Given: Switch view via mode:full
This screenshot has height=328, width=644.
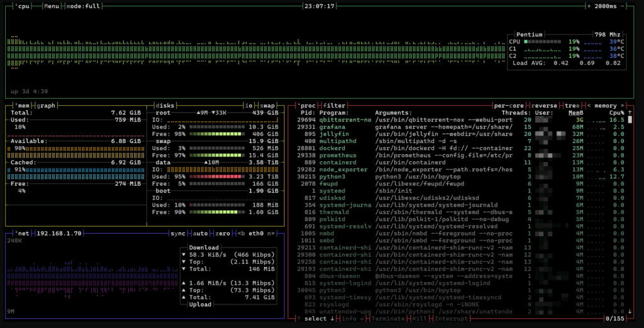Looking at the screenshot, I should (x=84, y=6).
